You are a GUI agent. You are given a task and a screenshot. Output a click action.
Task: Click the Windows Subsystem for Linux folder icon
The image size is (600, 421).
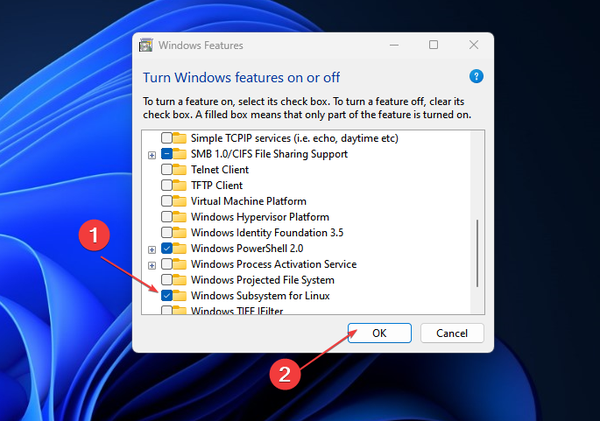pyautogui.click(x=181, y=296)
